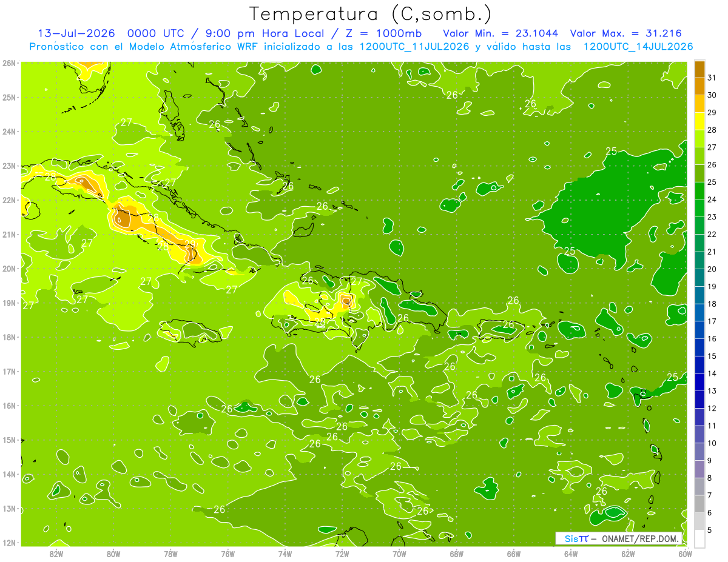Click the legend value 19
The image size is (728, 562).
pyautogui.click(x=712, y=287)
